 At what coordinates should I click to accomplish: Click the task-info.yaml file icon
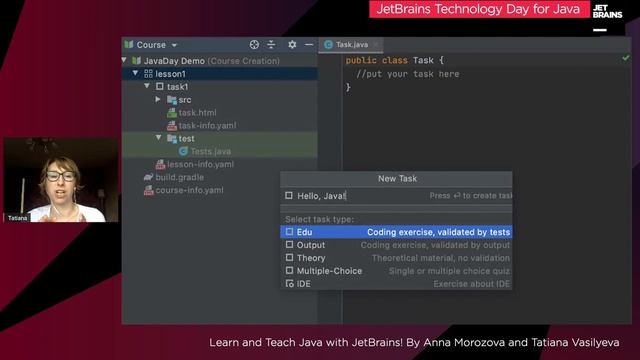pos(172,126)
